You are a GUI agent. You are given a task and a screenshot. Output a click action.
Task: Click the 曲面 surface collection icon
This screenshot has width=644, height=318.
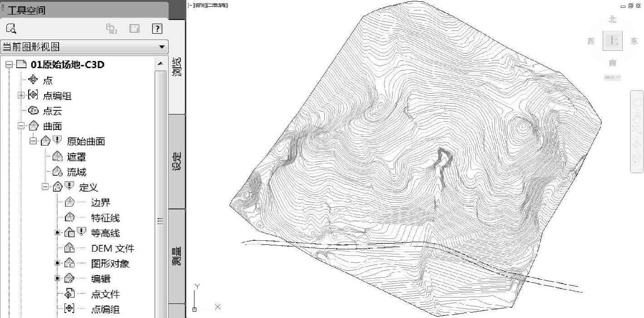tap(33, 126)
